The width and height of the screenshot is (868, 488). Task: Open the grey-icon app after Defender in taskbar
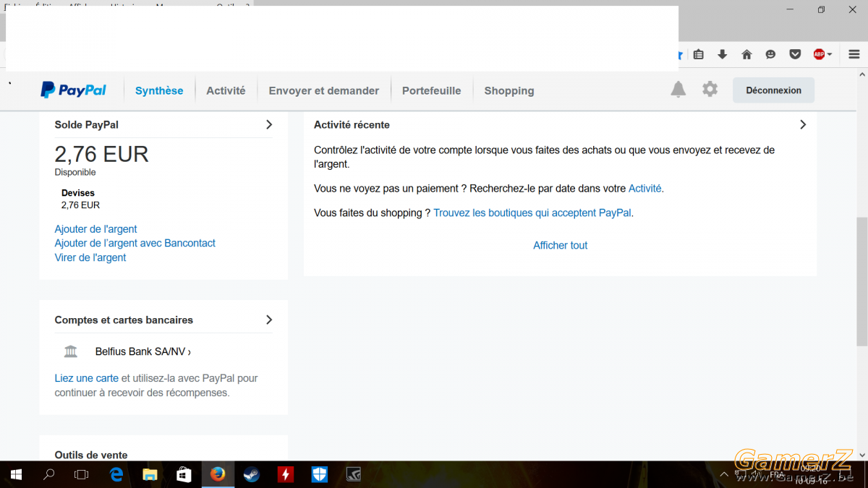pyautogui.click(x=354, y=474)
